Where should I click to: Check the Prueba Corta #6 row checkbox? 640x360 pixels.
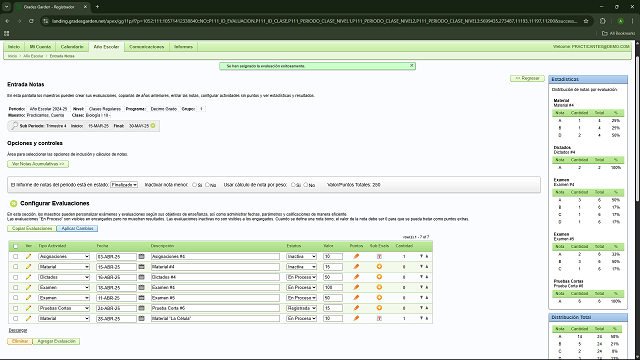(16, 308)
